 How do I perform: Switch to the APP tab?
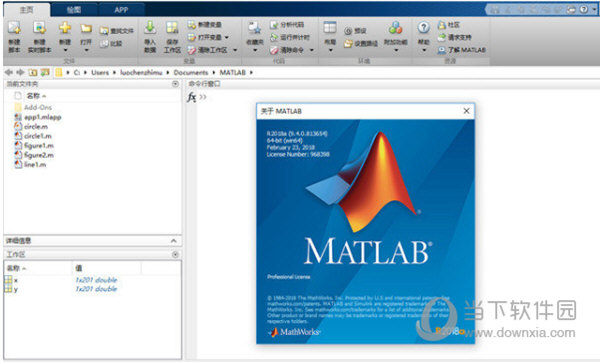121,10
